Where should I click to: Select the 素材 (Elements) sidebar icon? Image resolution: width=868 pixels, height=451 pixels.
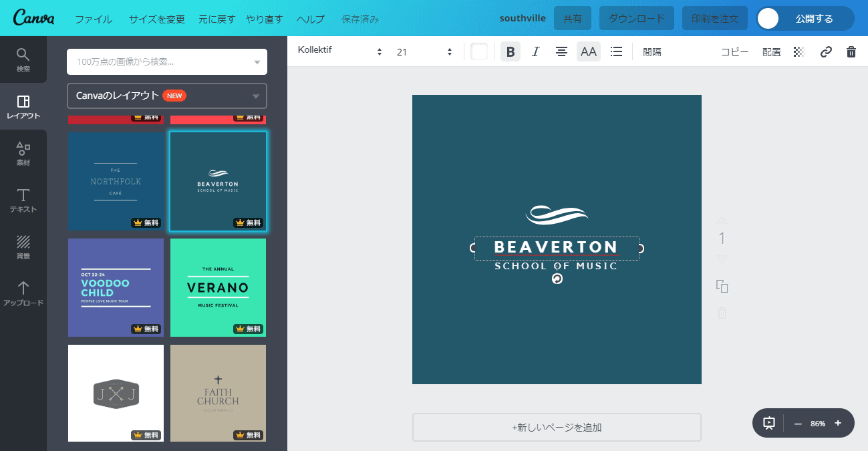23,153
